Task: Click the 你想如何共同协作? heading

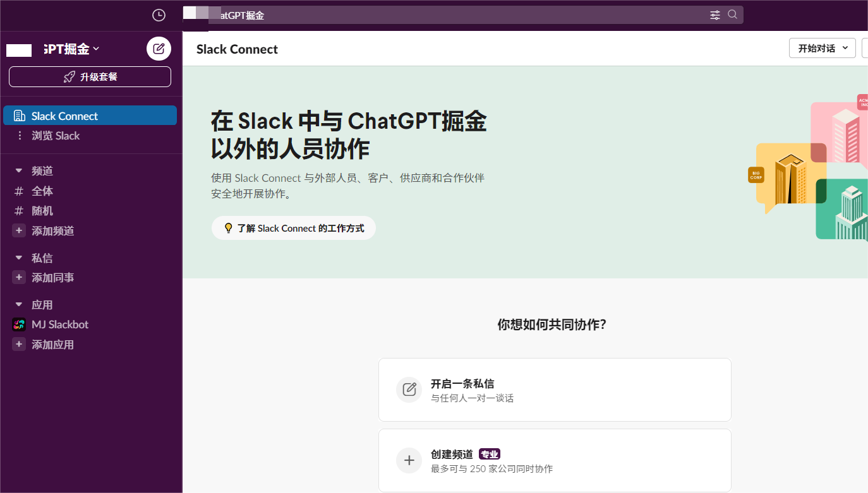Action: click(x=552, y=324)
